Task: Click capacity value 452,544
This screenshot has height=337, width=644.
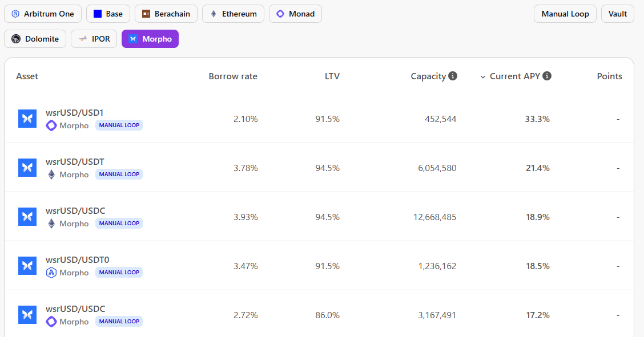Action: (x=440, y=119)
